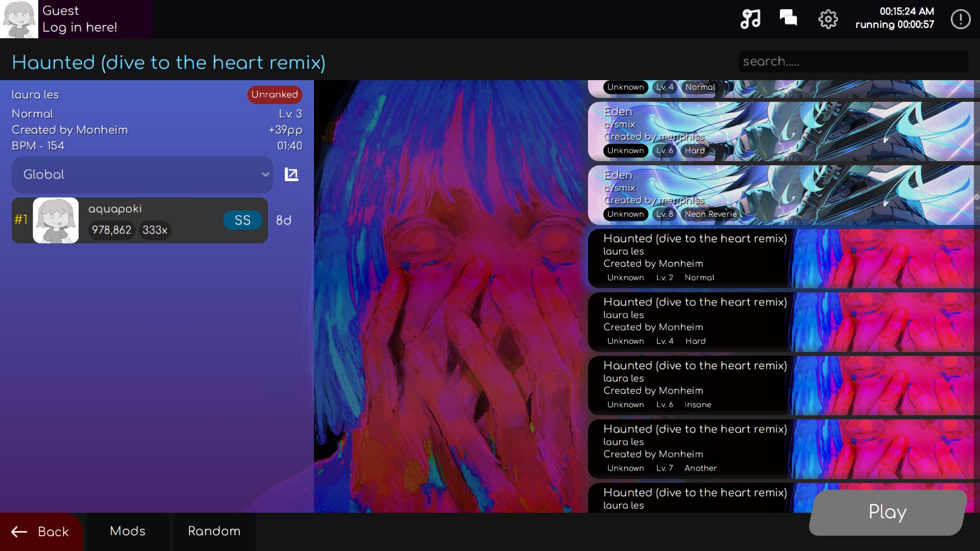This screenshot has height=551, width=980.
Task: Select Haunted Lv. 4 Hard beatmap
Action: (x=781, y=322)
